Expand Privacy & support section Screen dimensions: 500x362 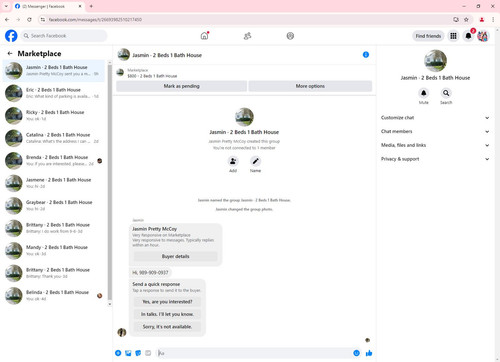point(435,159)
